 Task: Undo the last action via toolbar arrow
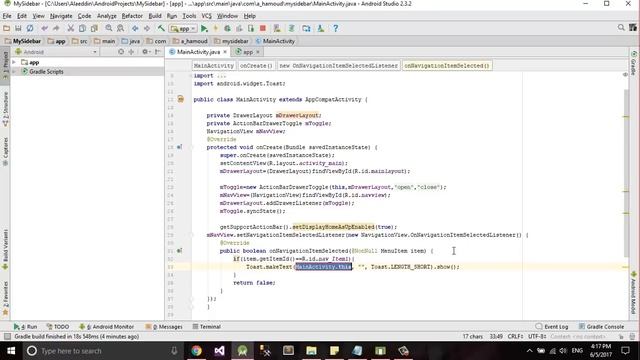click(44, 28)
